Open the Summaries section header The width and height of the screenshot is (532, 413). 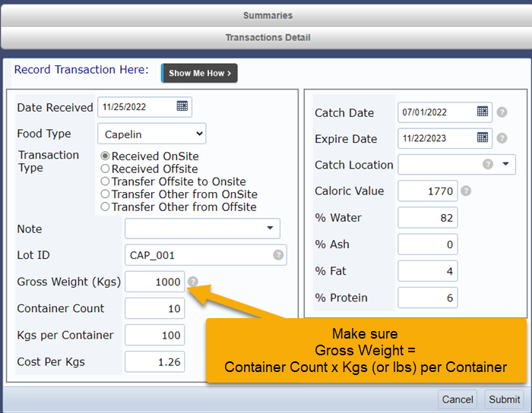tap(268, 16)
